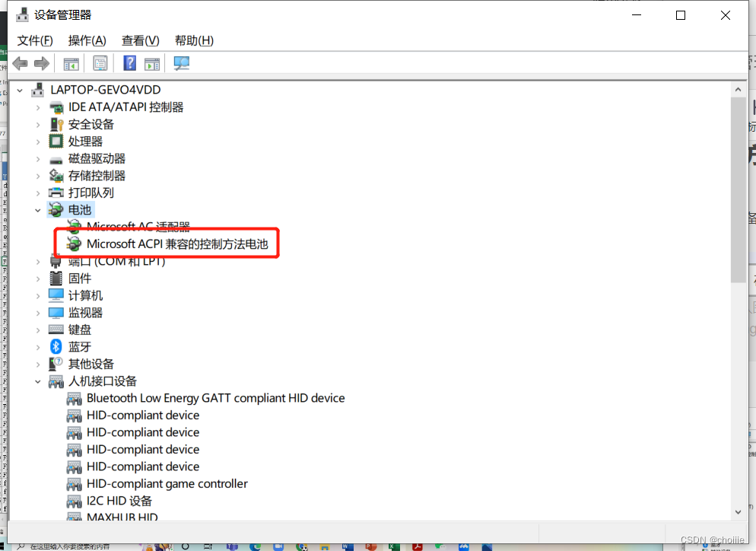Screen dimensions: 756x551
Task: Expand the 磁盘驱动器 node
Action: point(38,159)
